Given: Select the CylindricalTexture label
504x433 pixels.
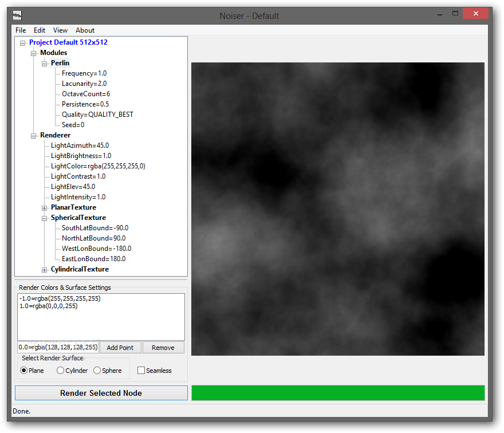Looking at the screenshot, I should [80, 269].
